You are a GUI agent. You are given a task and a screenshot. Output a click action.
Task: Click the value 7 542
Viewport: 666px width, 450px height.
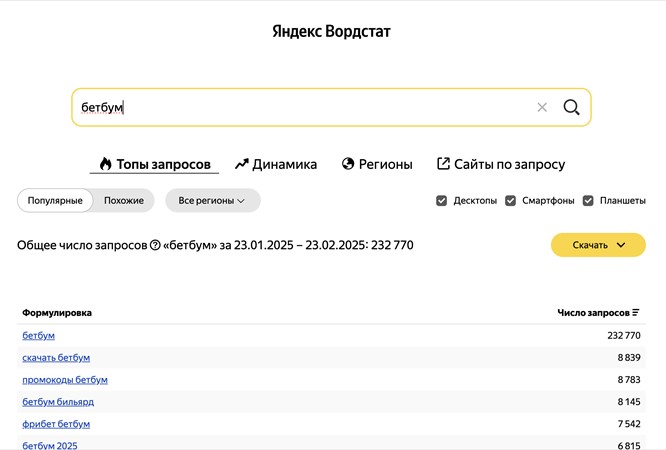point(629,424)
